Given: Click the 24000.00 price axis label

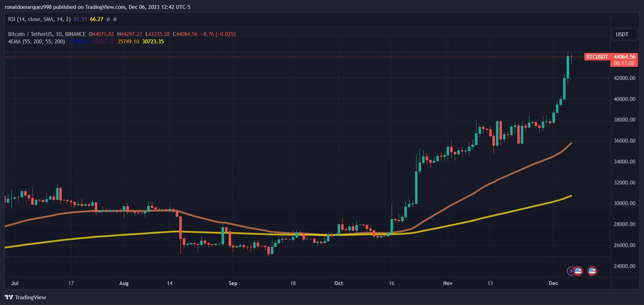Looking at the screenshot, I should click(624, 266).
